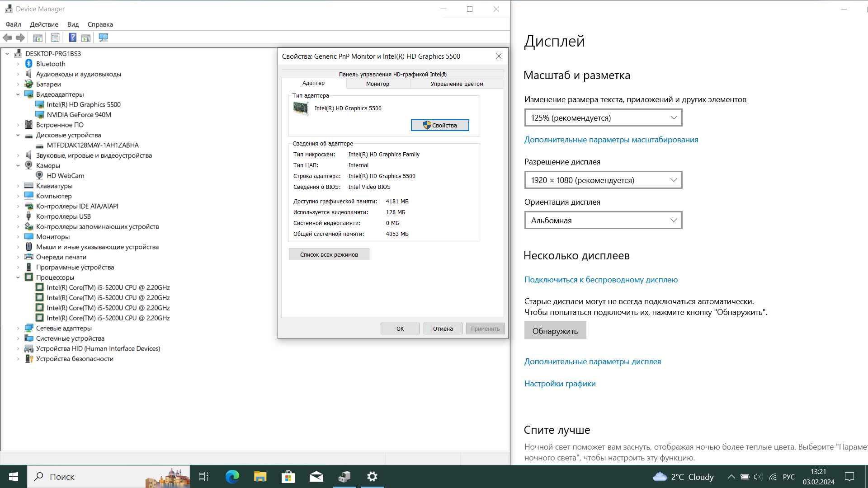Click OK in the properties dialog
This screenshot has height=488, width=868.
point(400,328)
